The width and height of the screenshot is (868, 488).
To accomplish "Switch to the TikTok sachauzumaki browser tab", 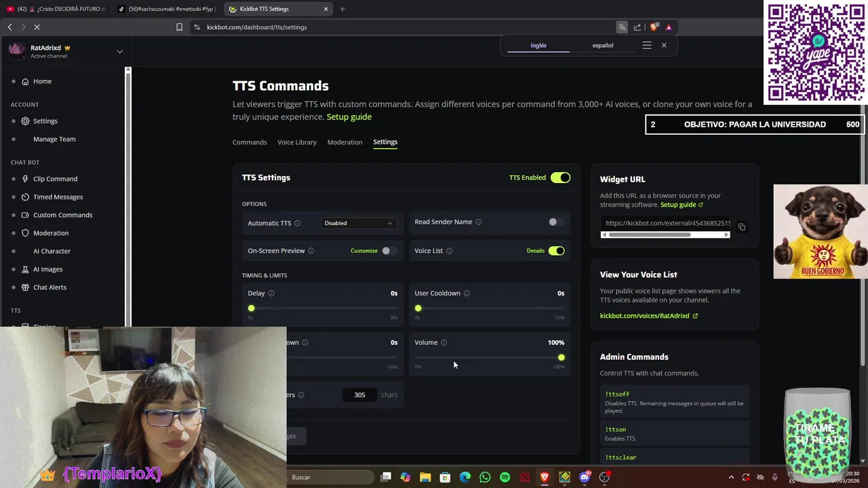I will point(166,9).
